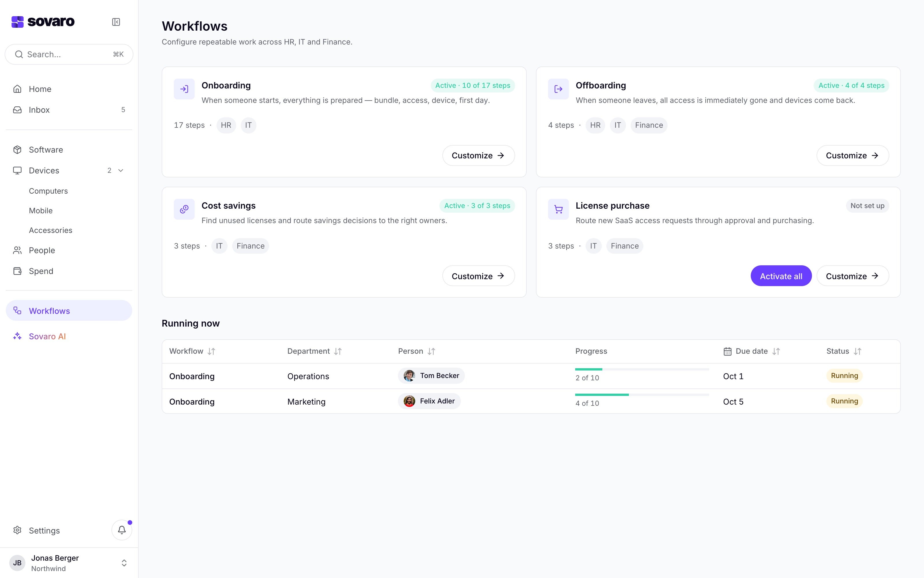Viewport: 924px width, 578px height.
Task: Sort by the Person column arrows
Action: (x=431, y=351)
